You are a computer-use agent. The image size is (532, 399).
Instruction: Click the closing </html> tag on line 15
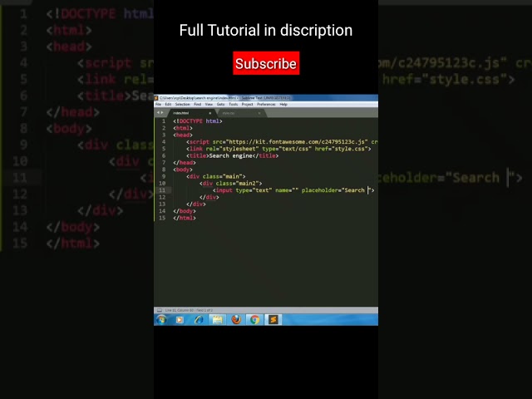[x=185, y=218]
